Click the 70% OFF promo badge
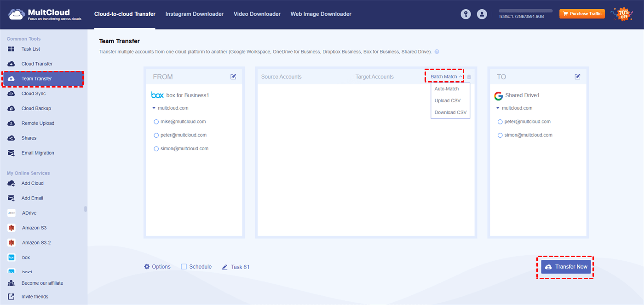 pos(622,14)
